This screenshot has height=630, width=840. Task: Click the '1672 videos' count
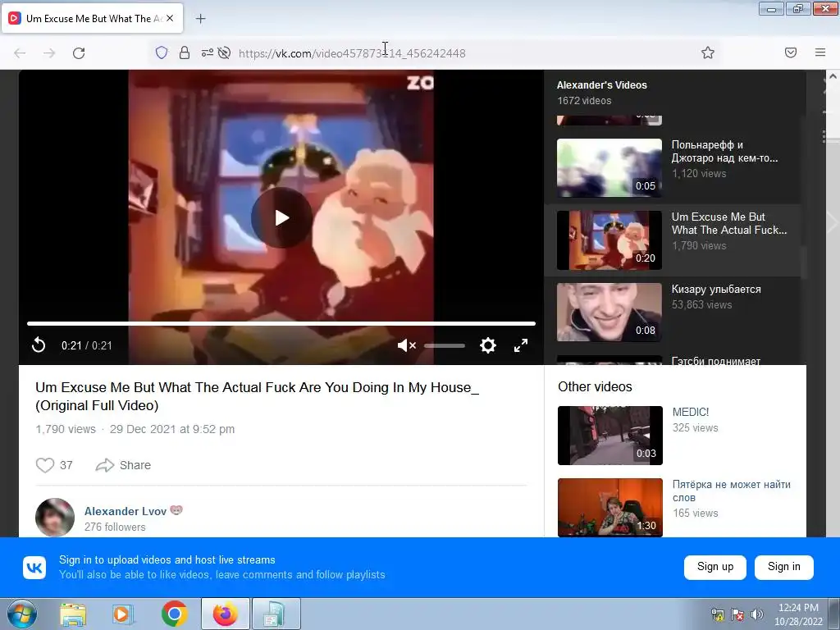(584, 101)
